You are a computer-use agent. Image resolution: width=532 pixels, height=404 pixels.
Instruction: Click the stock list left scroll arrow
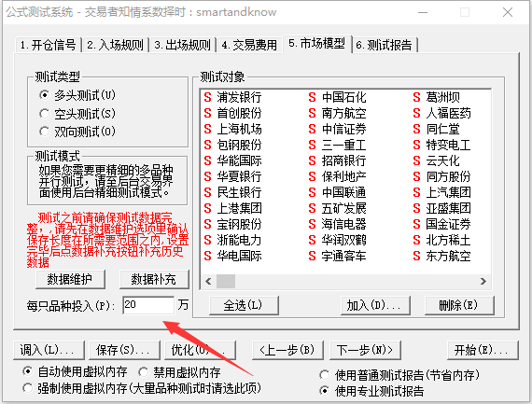pos(208,281)
